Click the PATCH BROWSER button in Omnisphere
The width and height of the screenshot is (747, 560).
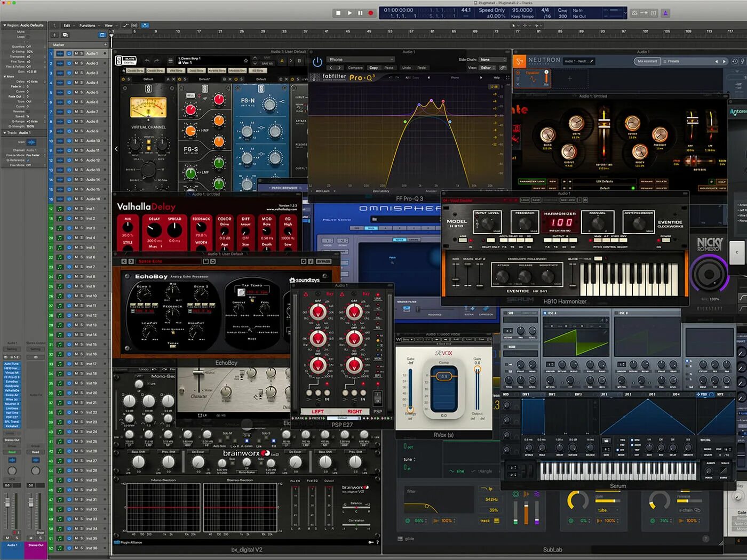pyautogui.click(x=284, y=188)
